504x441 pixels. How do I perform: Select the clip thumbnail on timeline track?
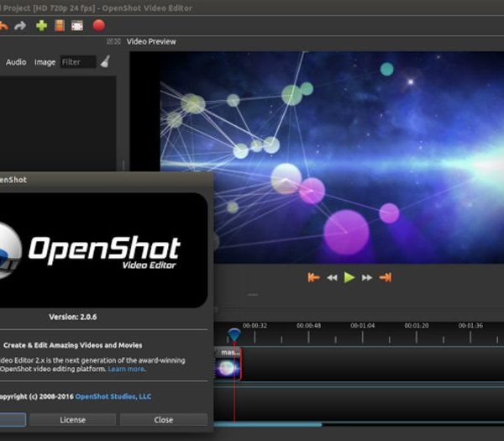[228, 368]
